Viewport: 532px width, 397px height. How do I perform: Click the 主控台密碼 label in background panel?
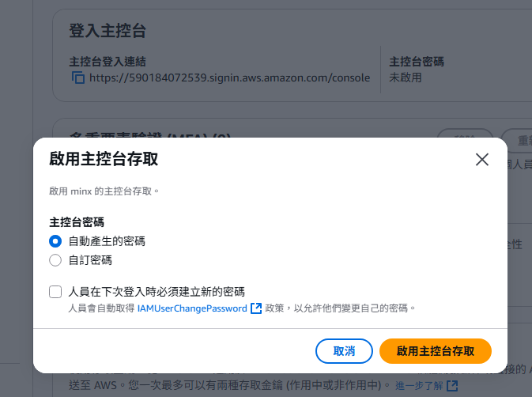tap(417, 62)
